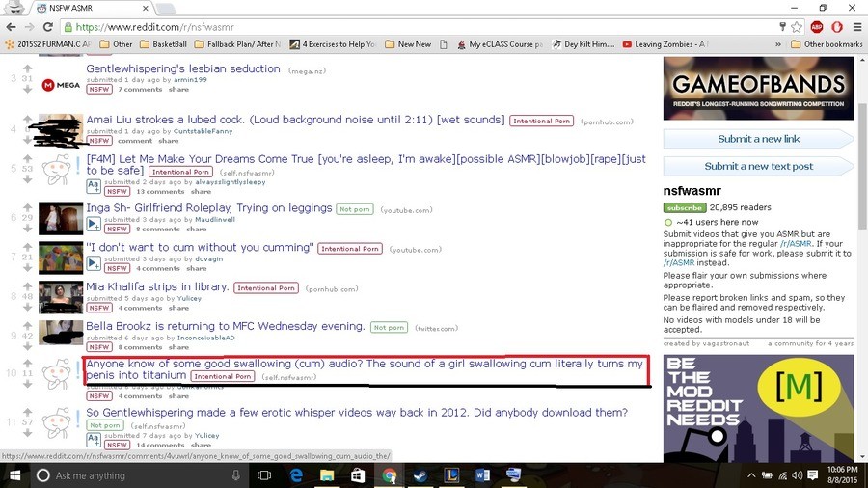The width and height of the screenshot is (868, 488).
Task: Toggle the subscribe button for nsfwasmr
Action: coord(684,208)
